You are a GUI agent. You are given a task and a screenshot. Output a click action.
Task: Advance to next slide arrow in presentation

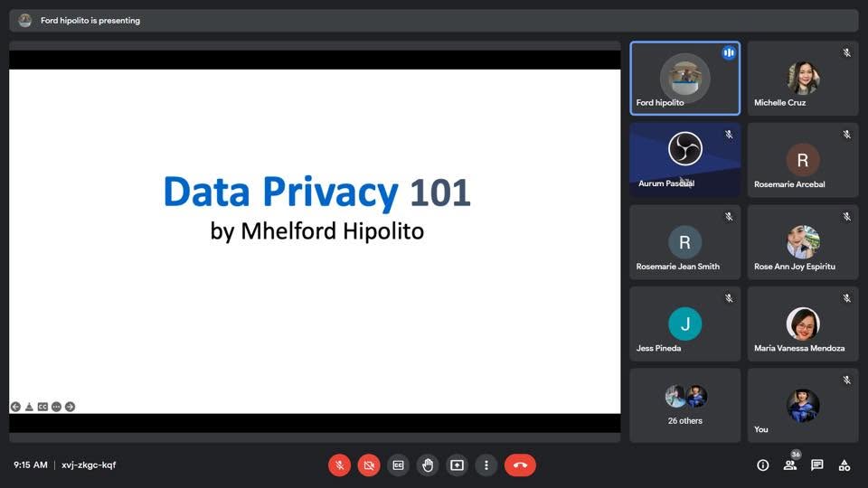pos(70,407)
